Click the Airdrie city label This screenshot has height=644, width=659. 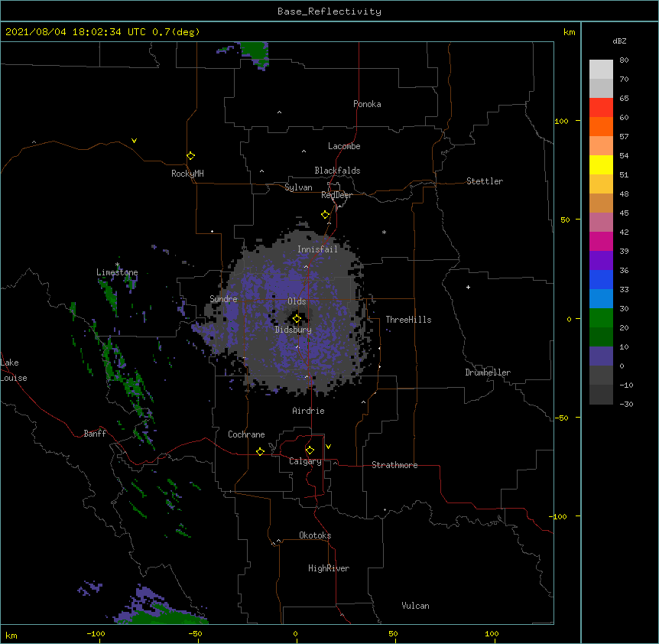click(308, 411)
